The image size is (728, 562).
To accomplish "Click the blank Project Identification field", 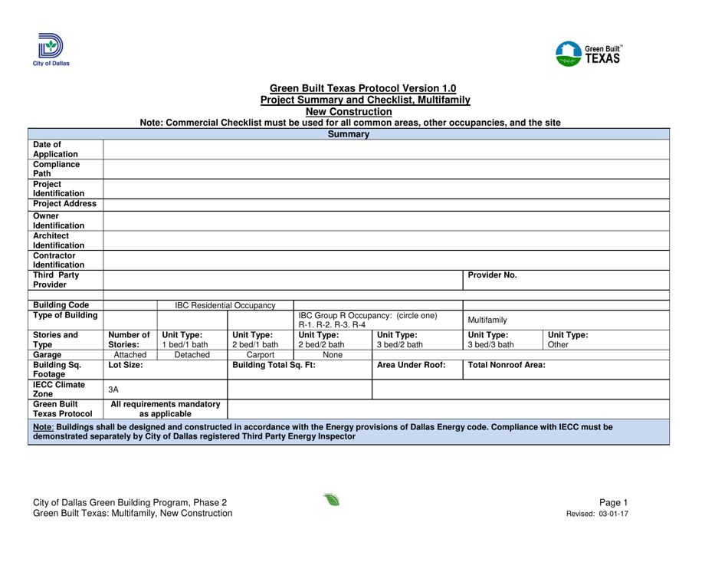I will pos(386,189).
